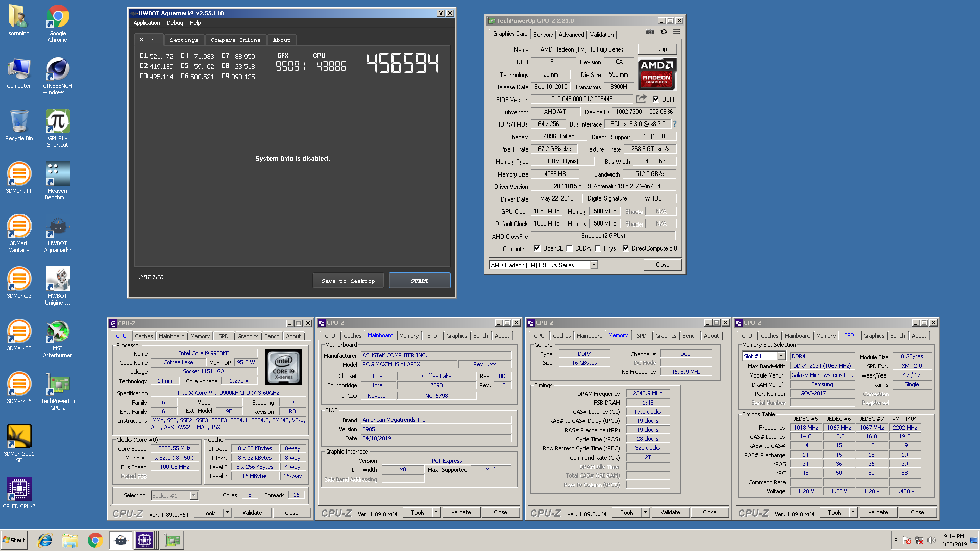
Task: Open 3DMark03 desktop shortcut
Action: pos(19,283)
